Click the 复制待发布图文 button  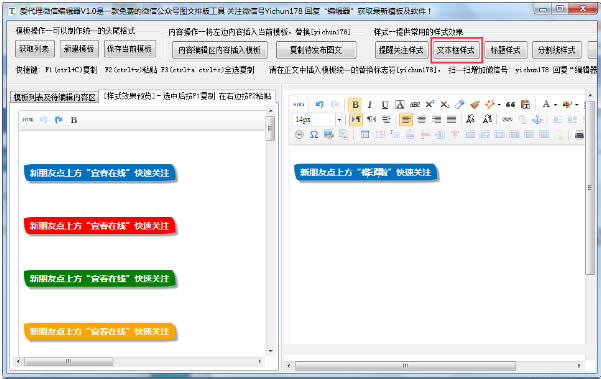(316, 50)
